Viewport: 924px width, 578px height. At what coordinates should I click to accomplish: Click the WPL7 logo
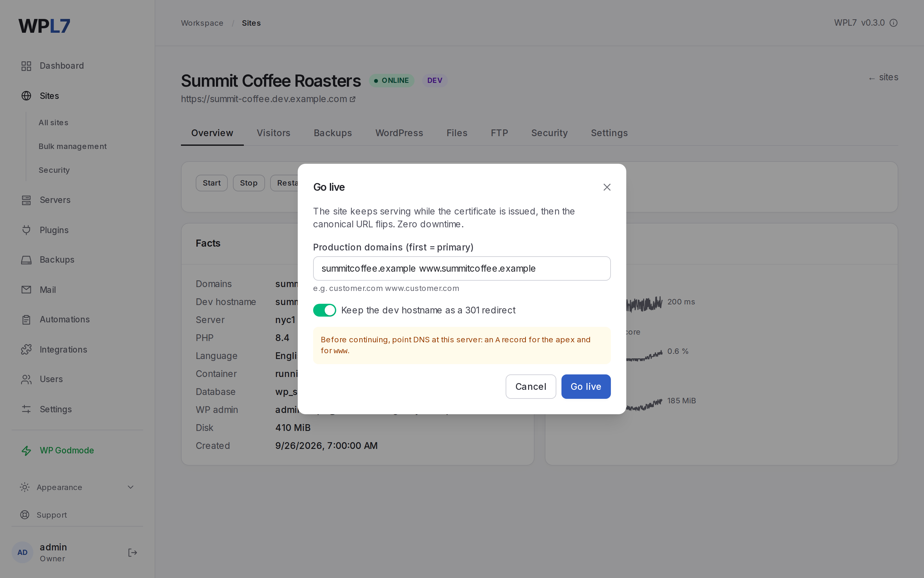[x=44, y=26]
